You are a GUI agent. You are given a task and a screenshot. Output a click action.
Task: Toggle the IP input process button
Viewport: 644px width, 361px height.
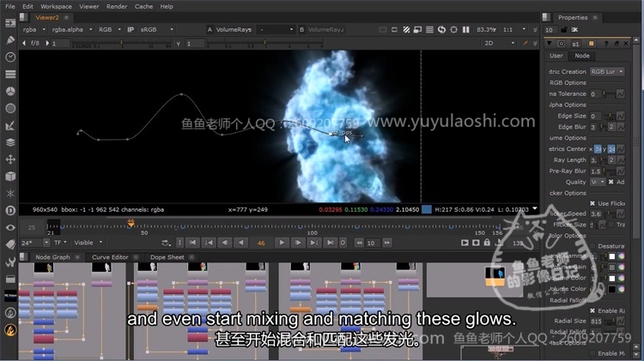(x=131, y=29)
